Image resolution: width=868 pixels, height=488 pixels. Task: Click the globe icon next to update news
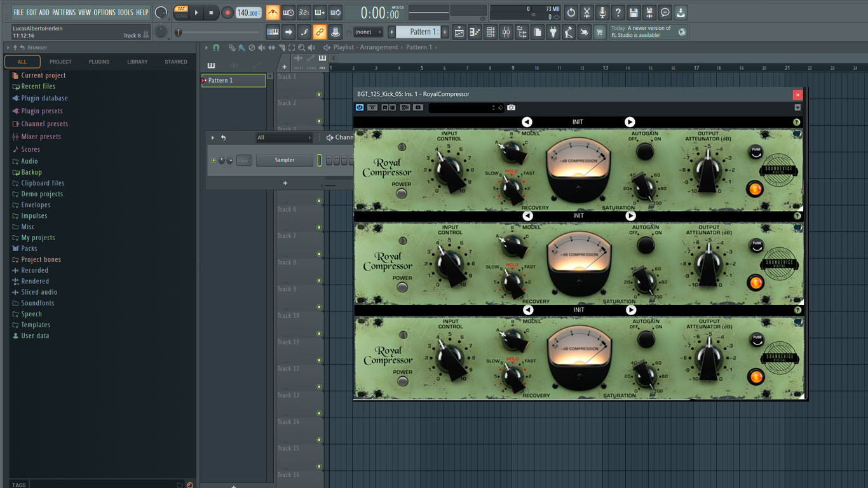(x=682, y=32)
